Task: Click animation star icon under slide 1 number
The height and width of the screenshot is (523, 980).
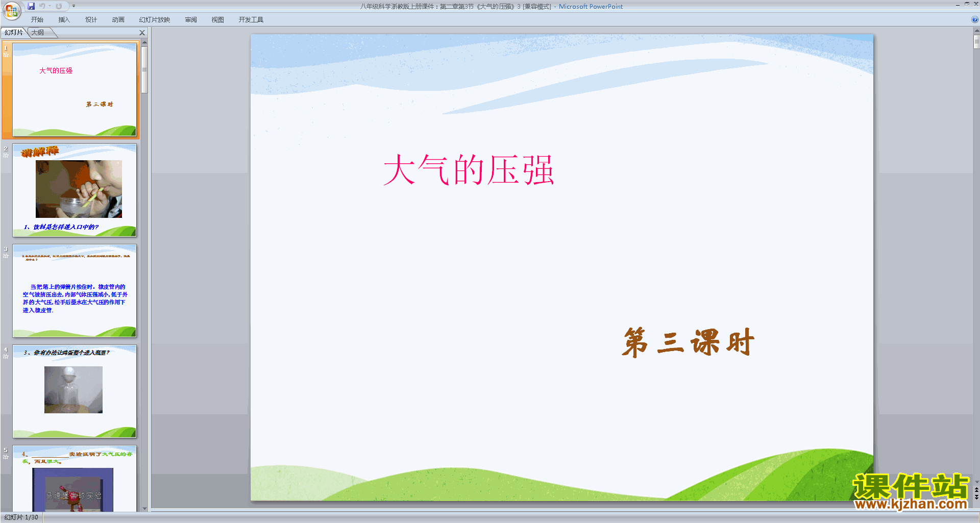Action: pyautogui.click(x=6, y=55)
